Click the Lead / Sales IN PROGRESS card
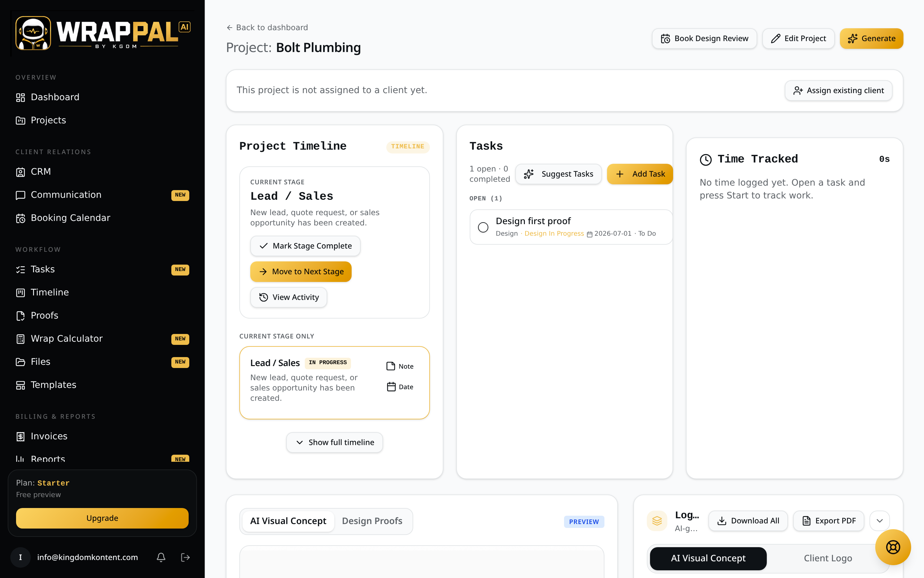The height and width of the screenshot is (578, 924). 335,383
